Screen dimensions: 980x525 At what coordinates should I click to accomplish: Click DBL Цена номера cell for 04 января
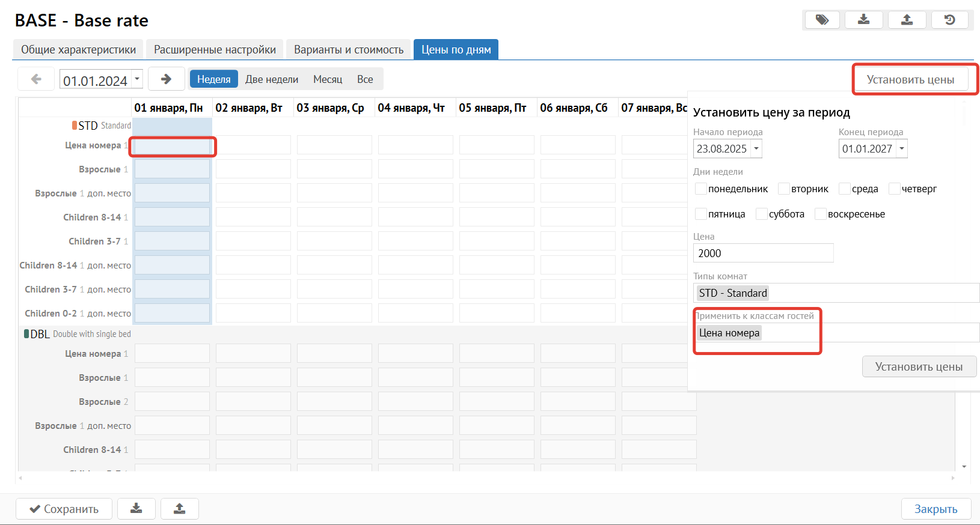[415, 353]
